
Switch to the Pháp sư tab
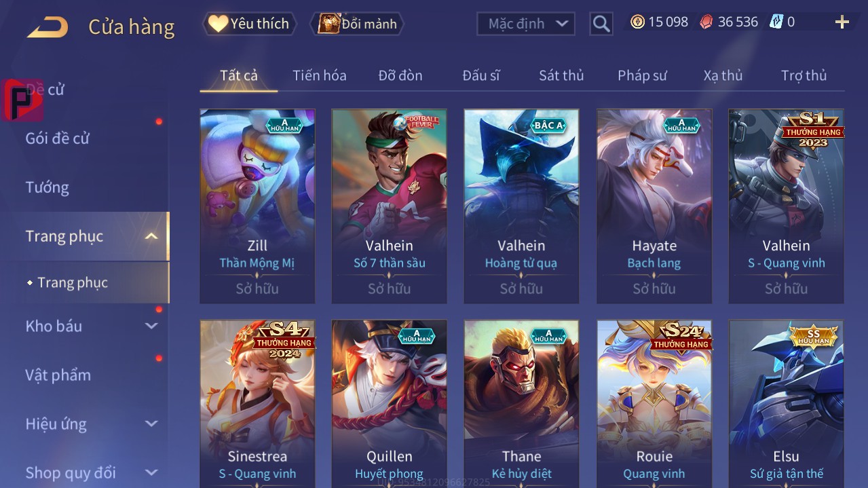(642, 75)
